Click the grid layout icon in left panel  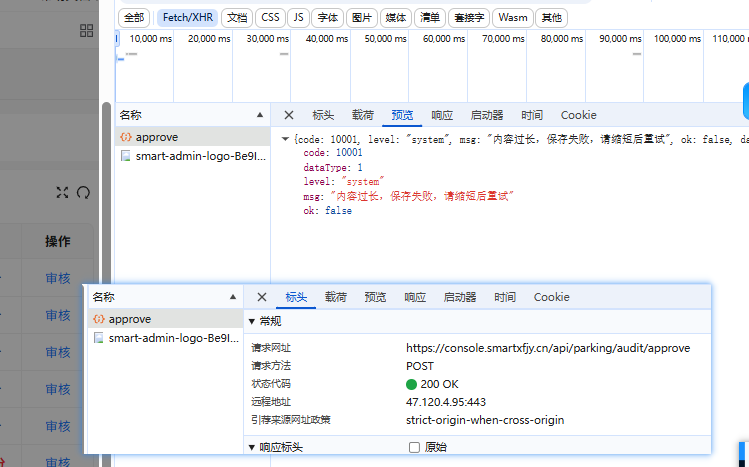[86, 31]
